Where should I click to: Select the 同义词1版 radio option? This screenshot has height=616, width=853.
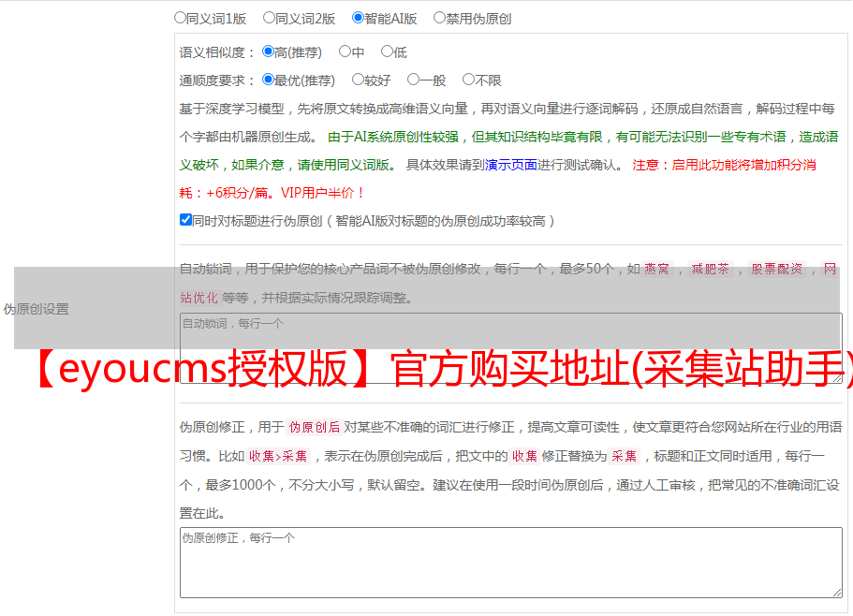tap(180, 18)
